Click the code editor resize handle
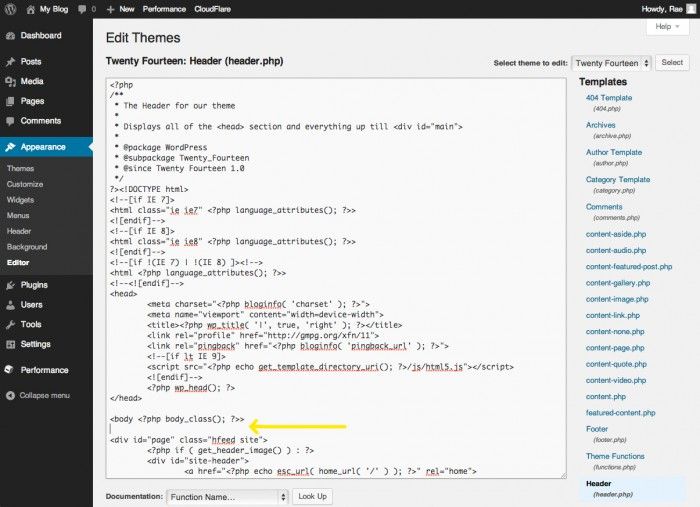The width and height of the screenshot is (700, 507). (x=563, y=475)
